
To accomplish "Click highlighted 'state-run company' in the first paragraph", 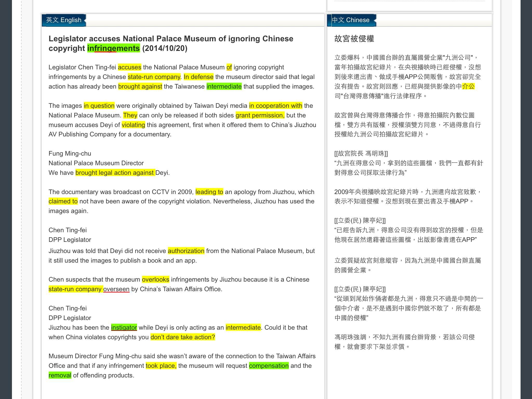I will click(x=154, y=77).
